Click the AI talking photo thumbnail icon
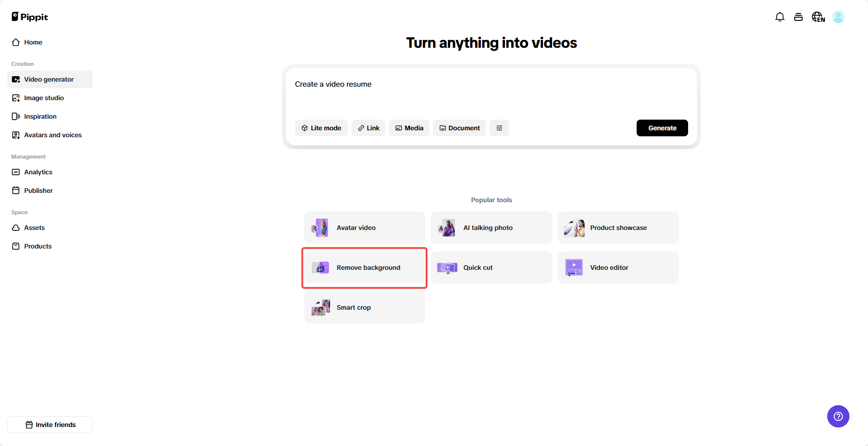This screenshot has width=868, height=446. coord(447,228)
